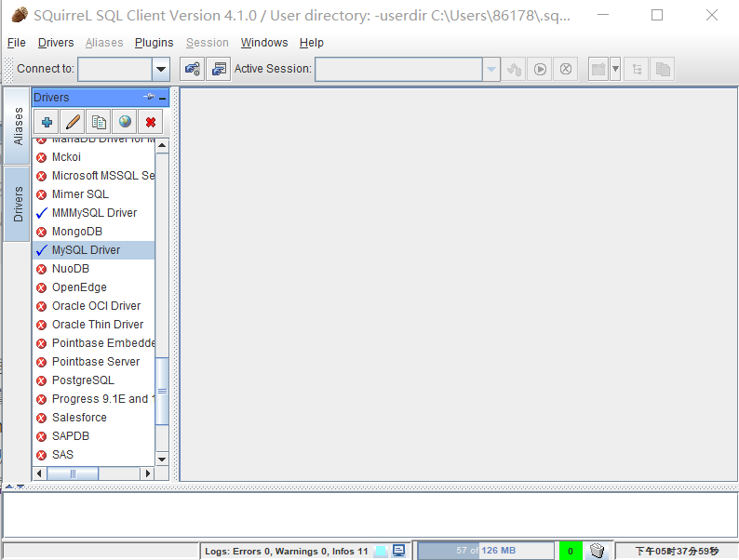Select the Pointbase Embedded driver
This screenshot has width=739, height=560.
tap(94, 343)
